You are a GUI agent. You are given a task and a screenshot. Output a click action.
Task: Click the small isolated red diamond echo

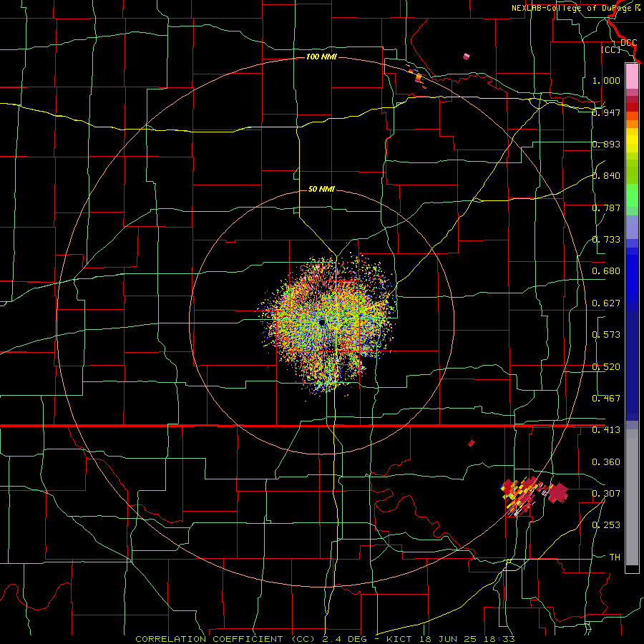coord(472,443)
